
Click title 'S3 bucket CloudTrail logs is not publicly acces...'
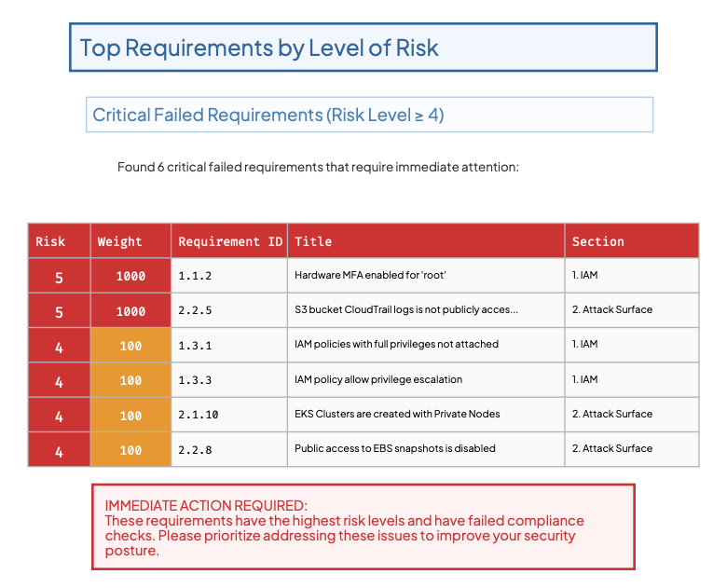pyautogui.click(x=406, y=309)
